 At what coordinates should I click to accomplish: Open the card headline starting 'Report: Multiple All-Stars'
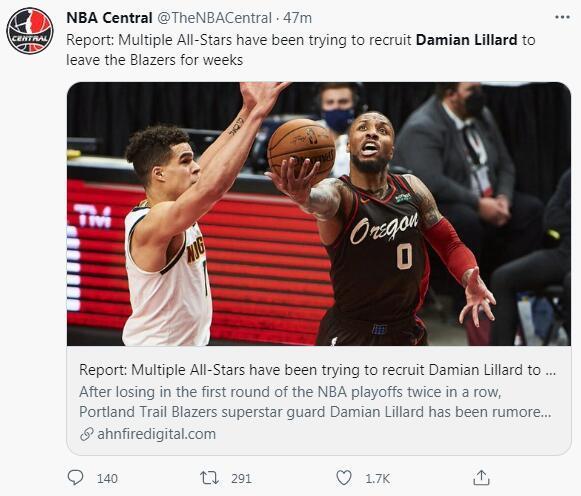click(x=318, y=370)
